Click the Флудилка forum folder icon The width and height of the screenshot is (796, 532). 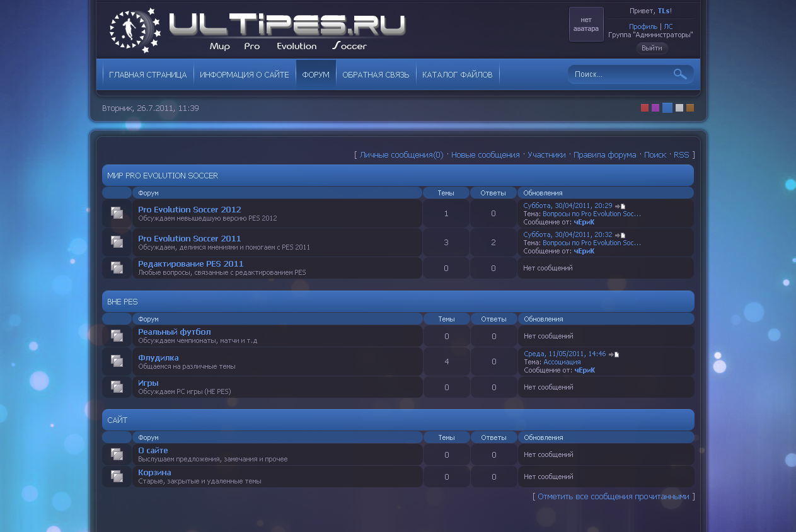click(117, 361)
